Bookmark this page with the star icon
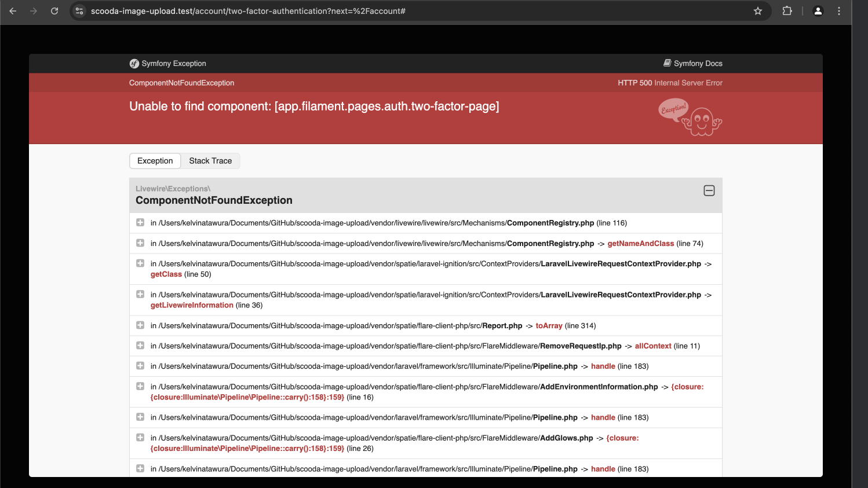This screenshot has height=488, width=868. tap(757, 11)
